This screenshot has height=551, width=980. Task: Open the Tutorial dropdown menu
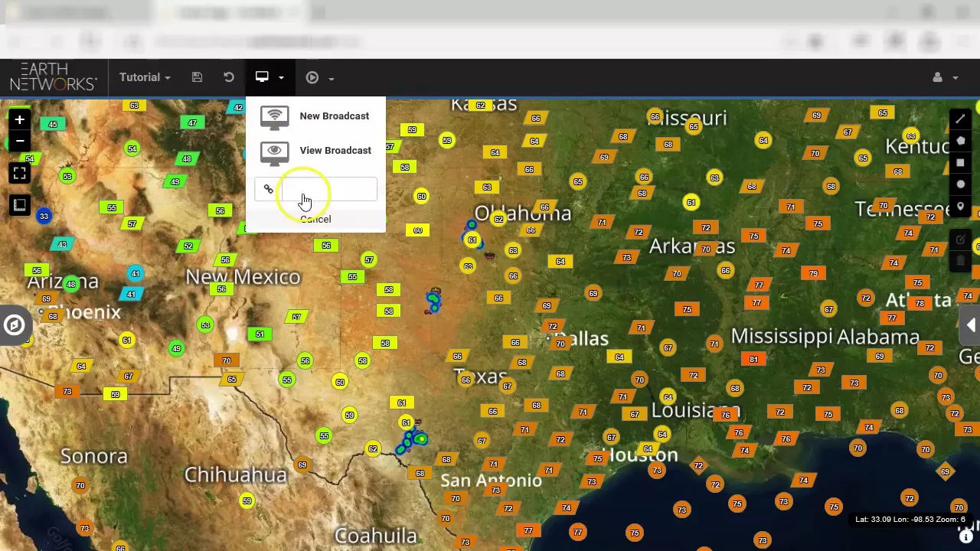click(145, 77)
